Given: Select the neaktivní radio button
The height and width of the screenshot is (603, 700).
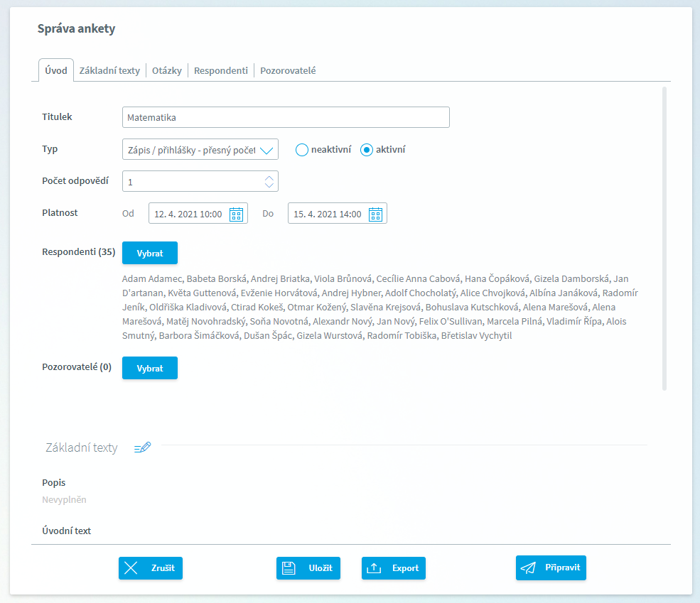Looking at the screenshot, I should 302,150.
